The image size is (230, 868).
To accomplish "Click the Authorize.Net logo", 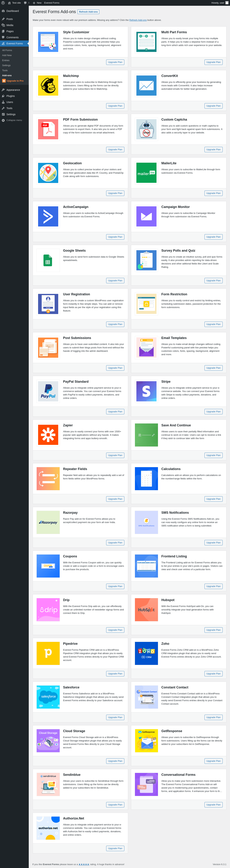I will point(48,828).
